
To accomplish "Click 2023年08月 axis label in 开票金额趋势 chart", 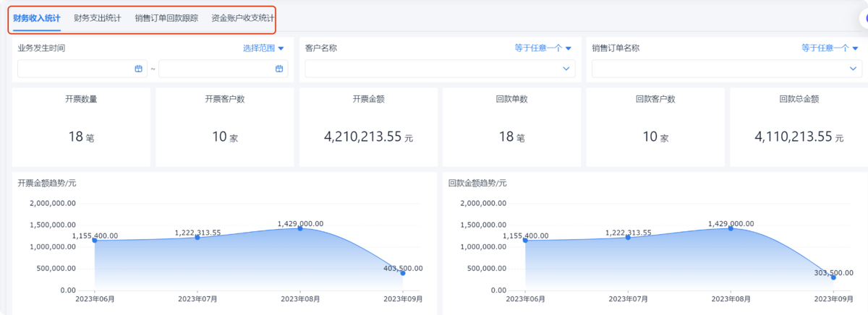I will pos(300,298).
